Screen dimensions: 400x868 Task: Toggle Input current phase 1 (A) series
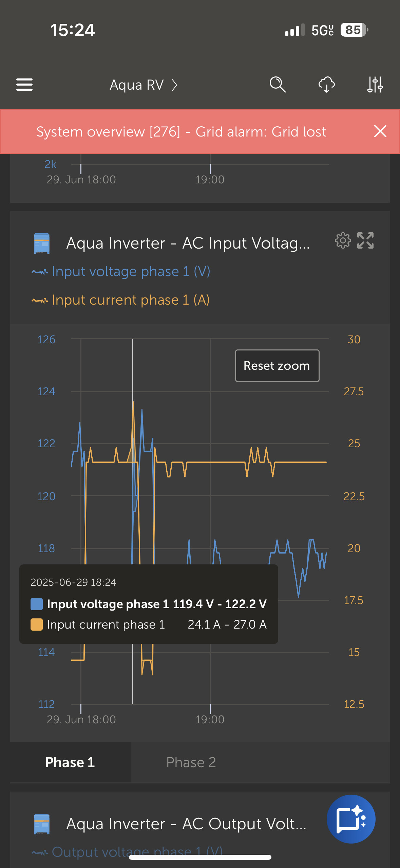pos(131,300)
